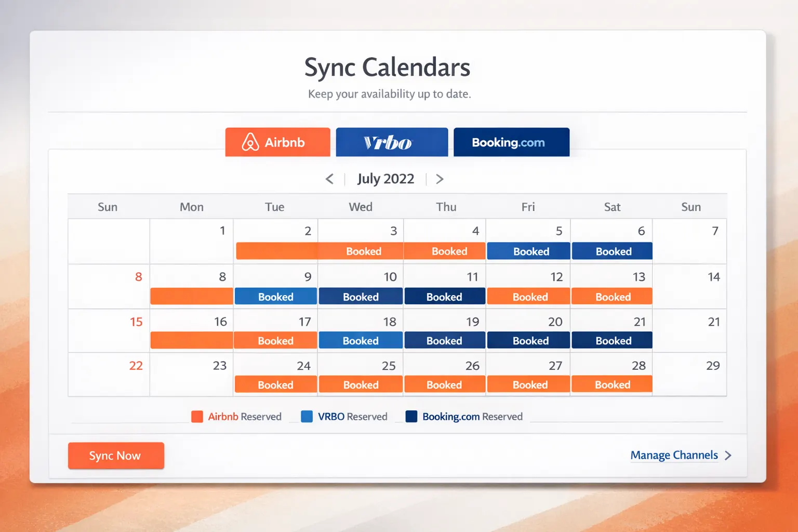
Task: Click date number 23 in the calendar
Action: click(220, 366)
